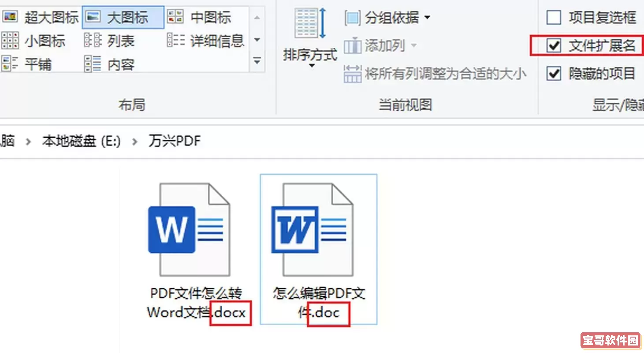Open the 排序方式 sort menu
644x353 pixels.
310,39
